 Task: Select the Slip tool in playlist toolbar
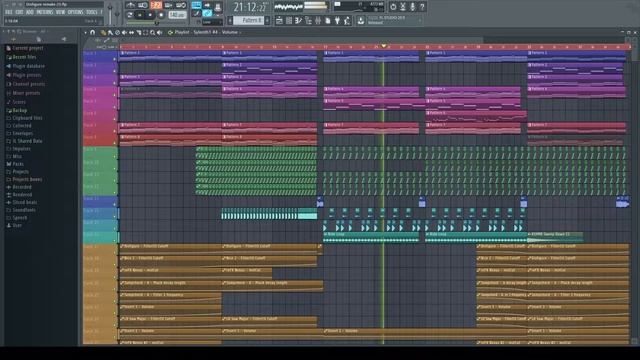pyautogui.click(x=131, y=32)
